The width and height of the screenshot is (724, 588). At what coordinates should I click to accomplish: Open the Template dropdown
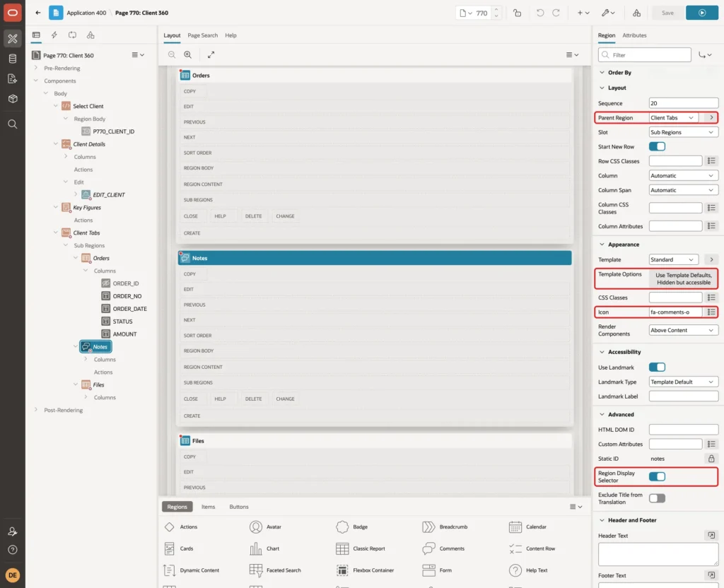click(673, 259)
